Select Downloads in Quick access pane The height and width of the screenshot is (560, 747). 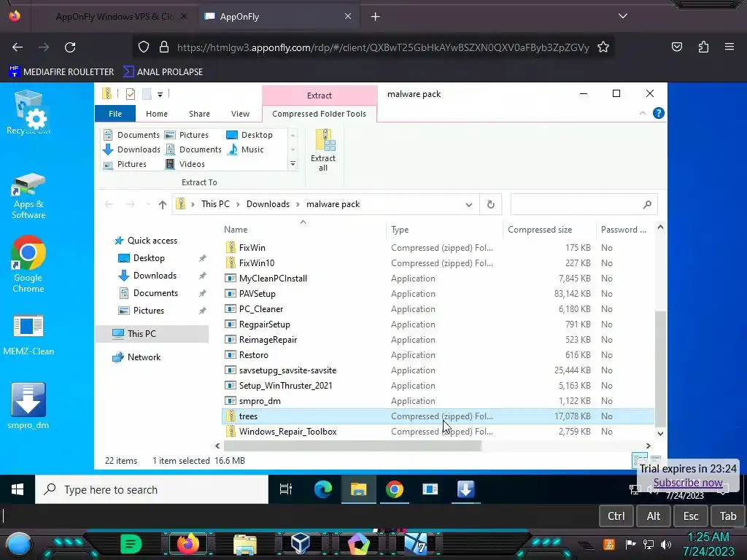pyautogui.click(x=155, y=276)
